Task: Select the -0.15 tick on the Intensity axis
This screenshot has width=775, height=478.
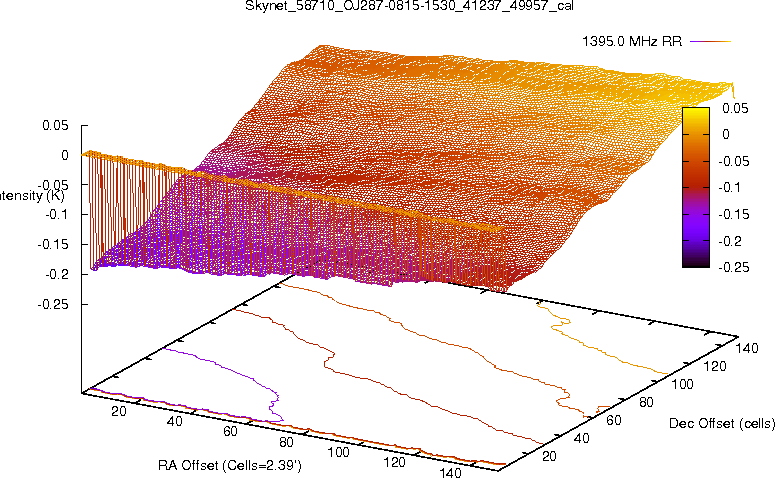Action: (x=53, y=245)
